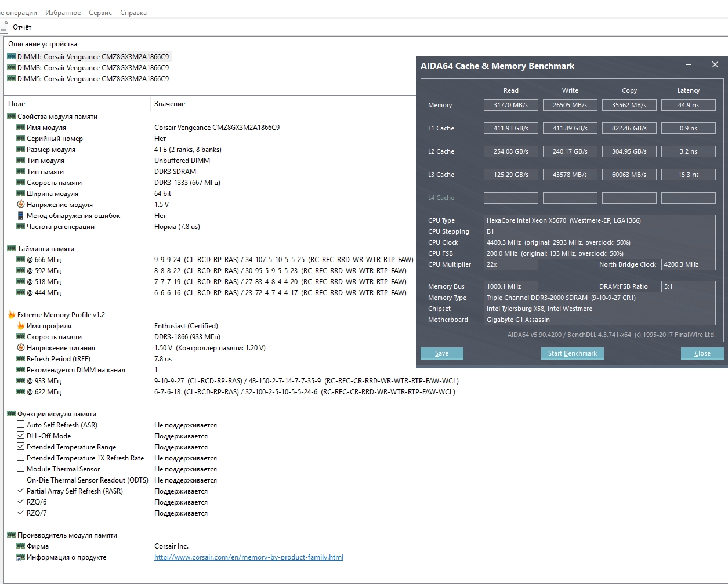Viewport: 728px width, 584px height.
Task: Click the Start Benchmark button
Action: coord(572,353)
